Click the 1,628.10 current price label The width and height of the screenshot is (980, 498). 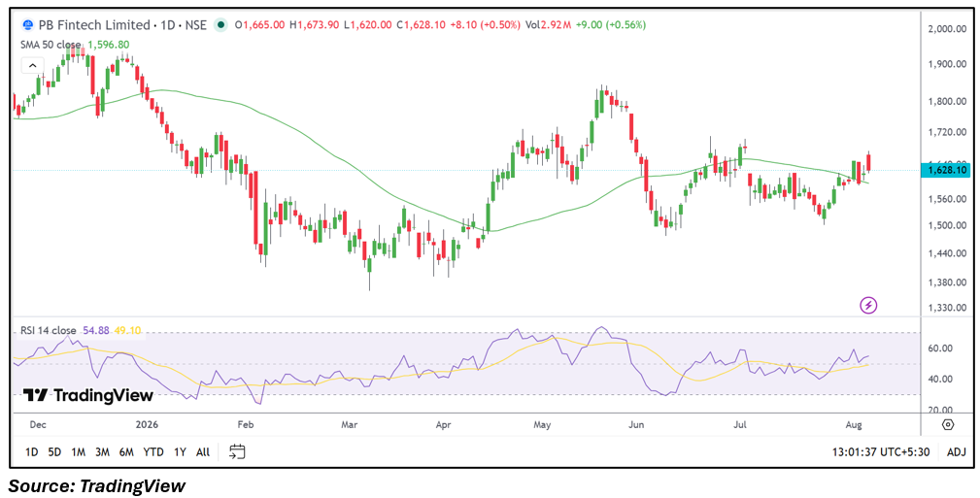coord(945,170)
